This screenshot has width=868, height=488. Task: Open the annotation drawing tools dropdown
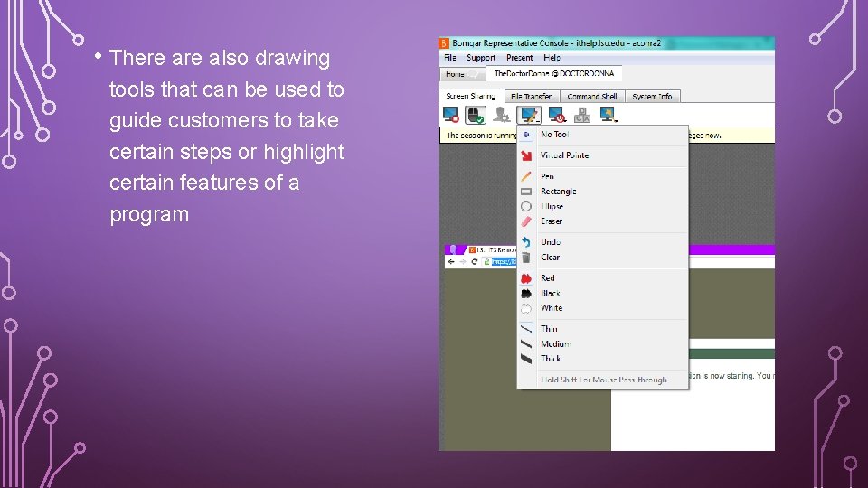[529, 115]
